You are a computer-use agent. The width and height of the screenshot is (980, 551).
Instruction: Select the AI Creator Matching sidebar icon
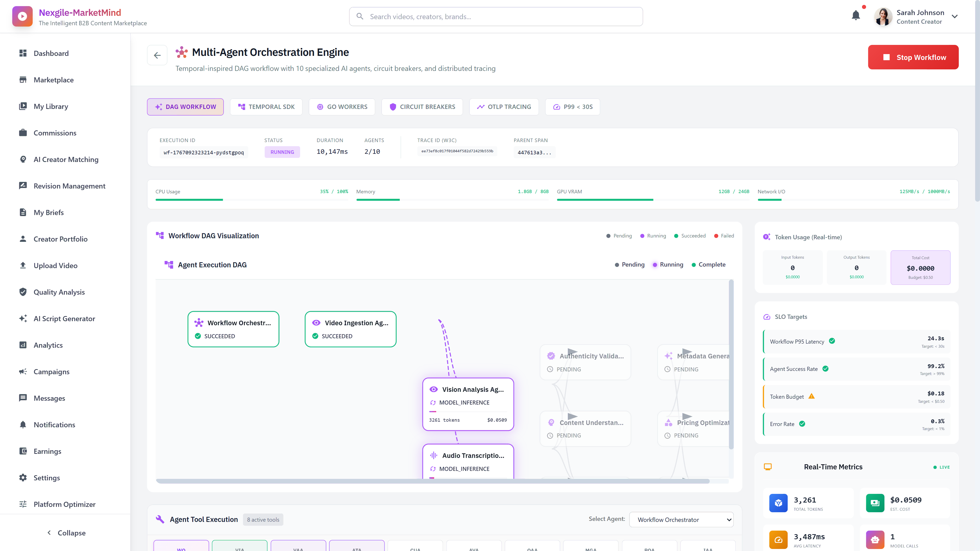click(23, 159)
